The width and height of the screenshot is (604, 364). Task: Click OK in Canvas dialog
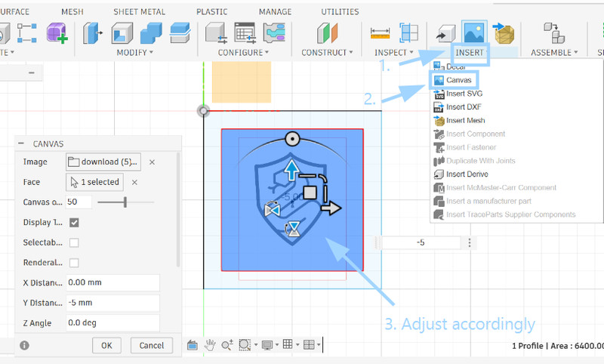click(x=106, y=346)
